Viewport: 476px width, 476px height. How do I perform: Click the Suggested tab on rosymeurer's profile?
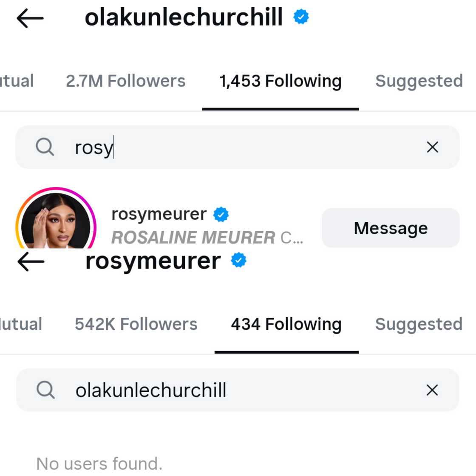click(418, 324)
